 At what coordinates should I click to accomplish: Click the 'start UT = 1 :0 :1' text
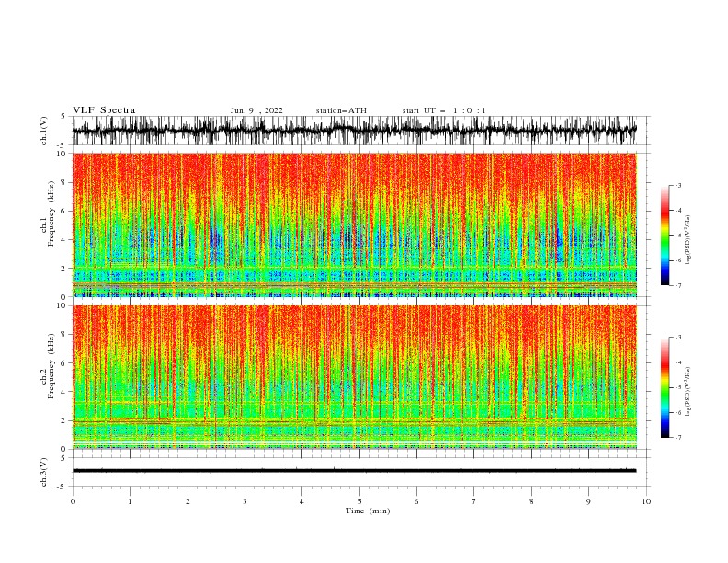(x=444, y=110)
